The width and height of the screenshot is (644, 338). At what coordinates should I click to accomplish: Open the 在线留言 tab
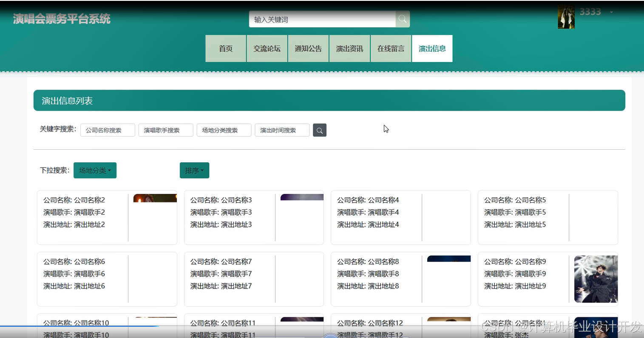[391, 48]
